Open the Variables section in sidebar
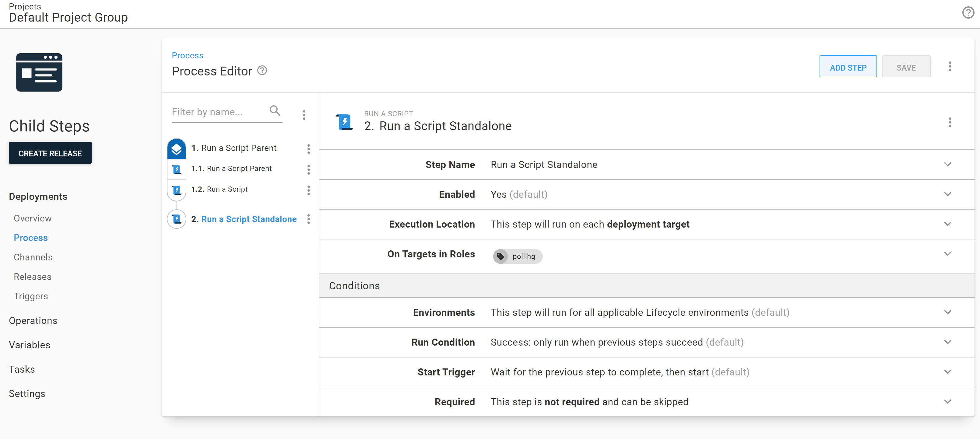980x439 pixels. pyautogui.click(x=30, y=345)
